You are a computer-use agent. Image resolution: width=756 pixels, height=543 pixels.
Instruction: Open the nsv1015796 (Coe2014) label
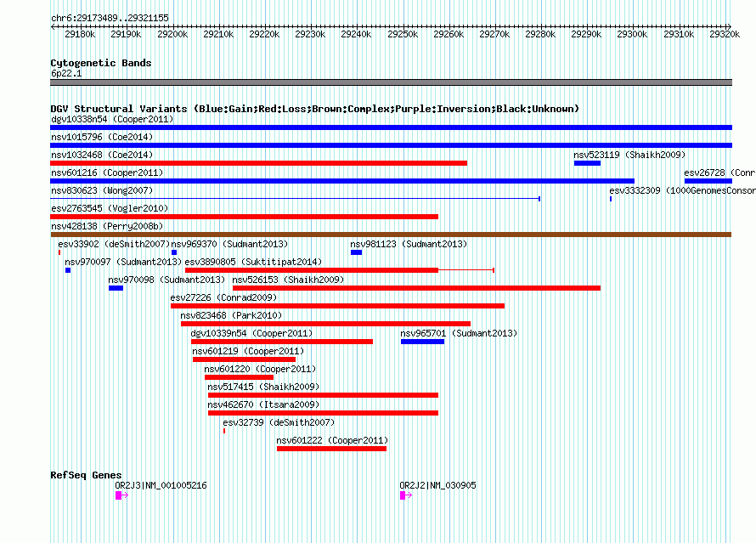pos(102,137)
